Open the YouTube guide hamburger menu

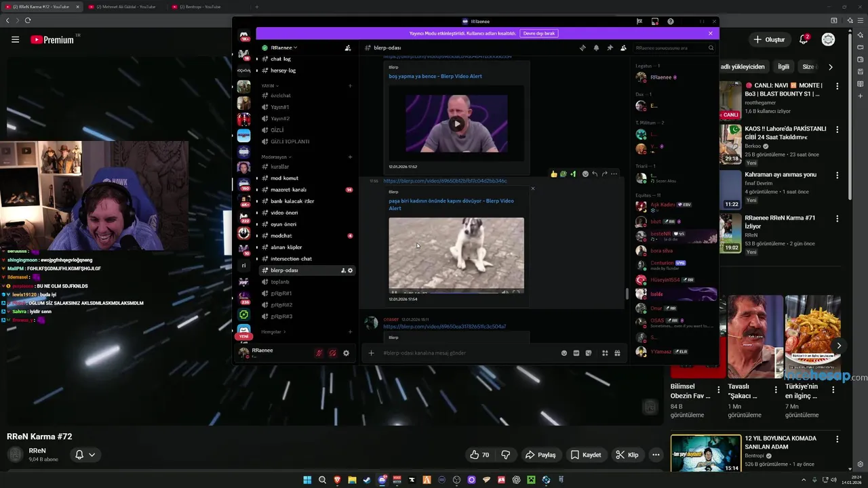tap(15, 39)
